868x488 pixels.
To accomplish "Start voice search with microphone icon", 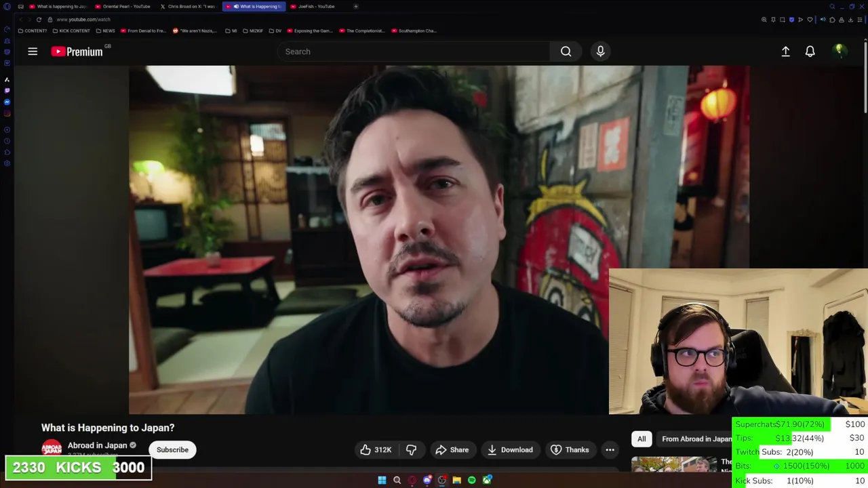I will [600, 52].
